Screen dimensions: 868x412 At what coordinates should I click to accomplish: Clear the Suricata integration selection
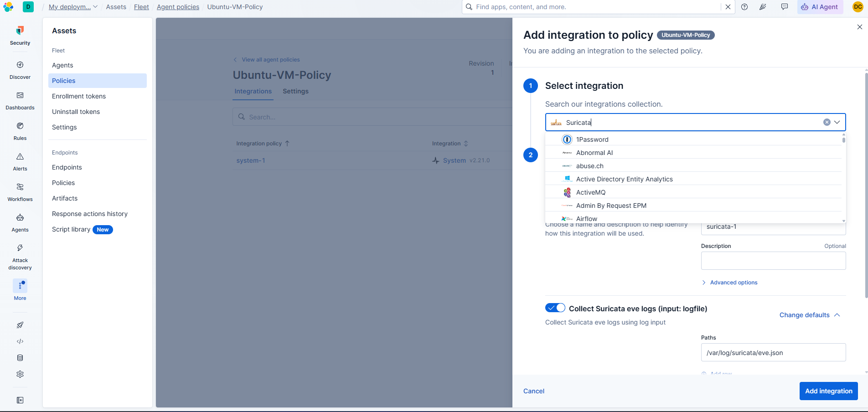827,122
